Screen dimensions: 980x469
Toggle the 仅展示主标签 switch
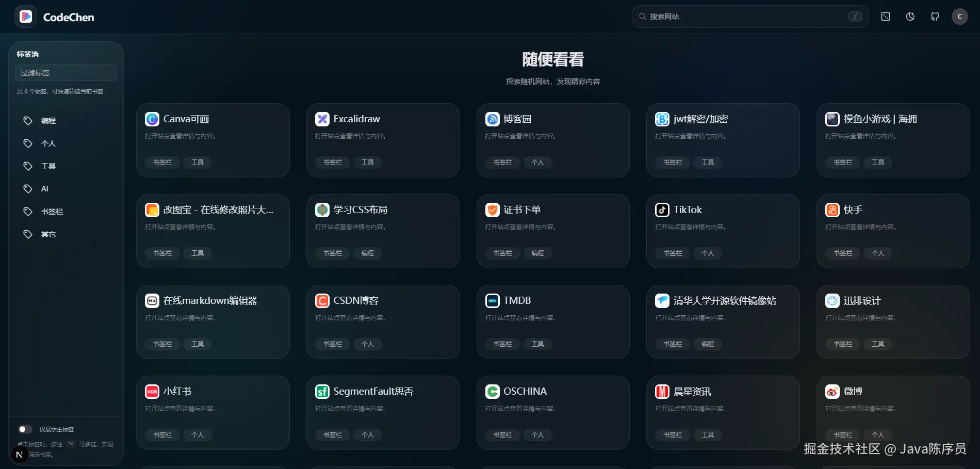[25, 429]
